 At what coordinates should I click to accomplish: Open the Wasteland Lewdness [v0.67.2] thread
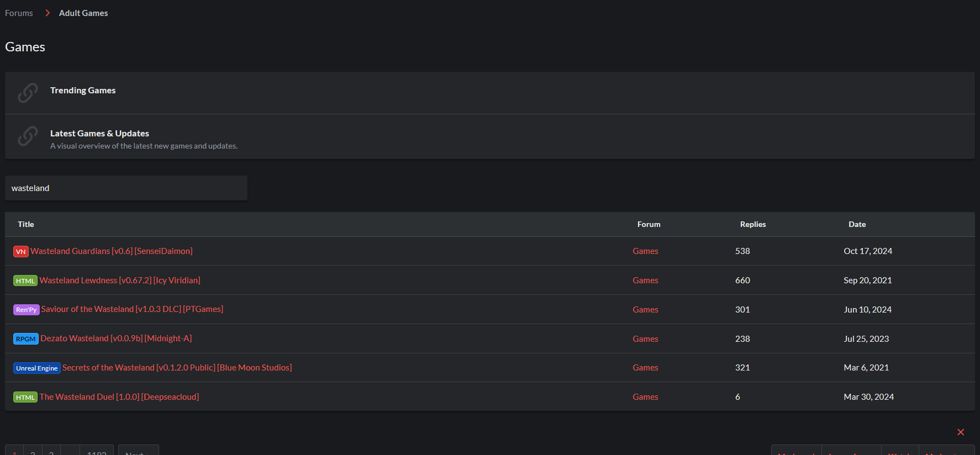pyautogui.click(x=120, y=280)
